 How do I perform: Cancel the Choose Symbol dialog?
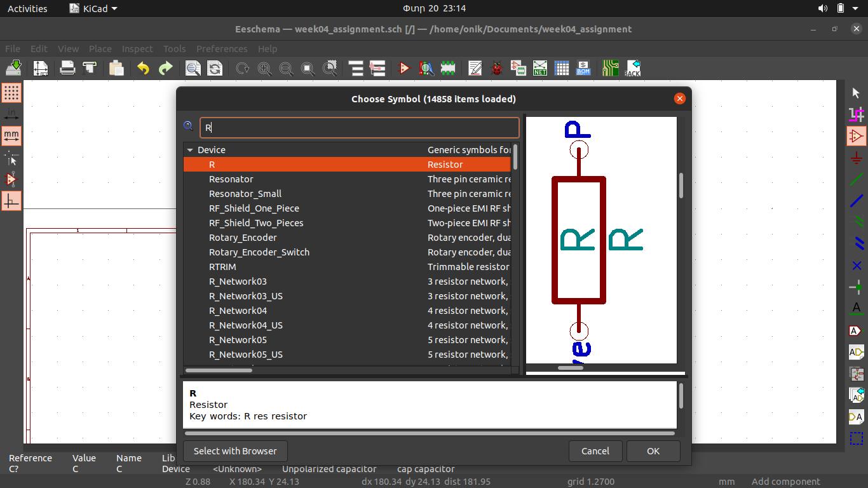coord(595,451)
